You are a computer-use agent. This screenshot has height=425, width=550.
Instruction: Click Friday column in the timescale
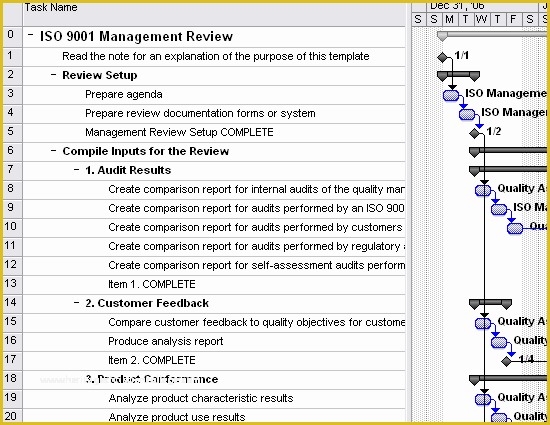click(x=514, y=19)
